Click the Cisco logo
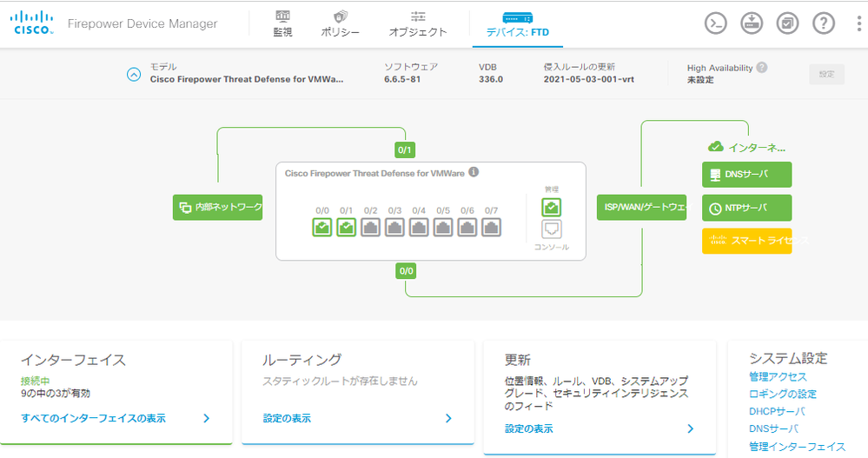 [31, 23]
